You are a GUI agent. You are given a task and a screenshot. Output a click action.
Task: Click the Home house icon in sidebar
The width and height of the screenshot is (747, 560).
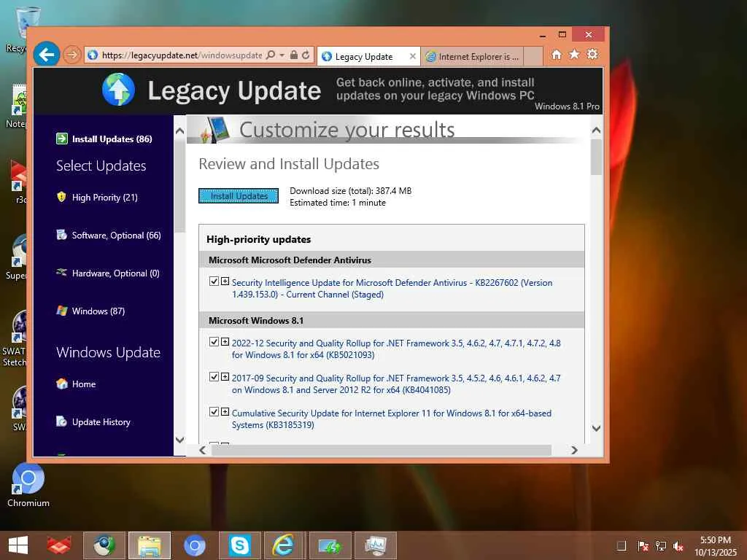click(x=61, y=384)
